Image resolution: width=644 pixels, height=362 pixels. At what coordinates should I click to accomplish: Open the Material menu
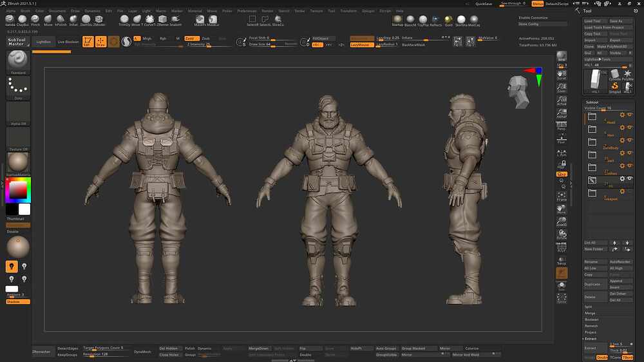[194, 11]
